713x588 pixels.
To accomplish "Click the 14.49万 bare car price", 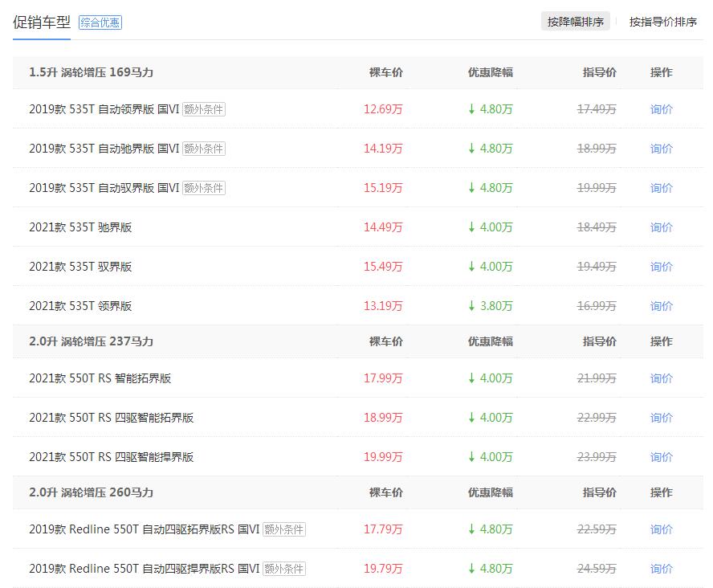I will pyautogui.click(x=383, y=227).
